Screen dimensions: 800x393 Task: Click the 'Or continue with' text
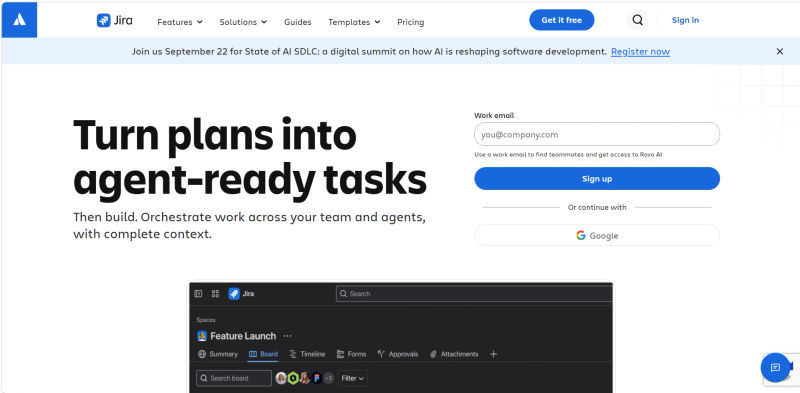pos(597,207)
